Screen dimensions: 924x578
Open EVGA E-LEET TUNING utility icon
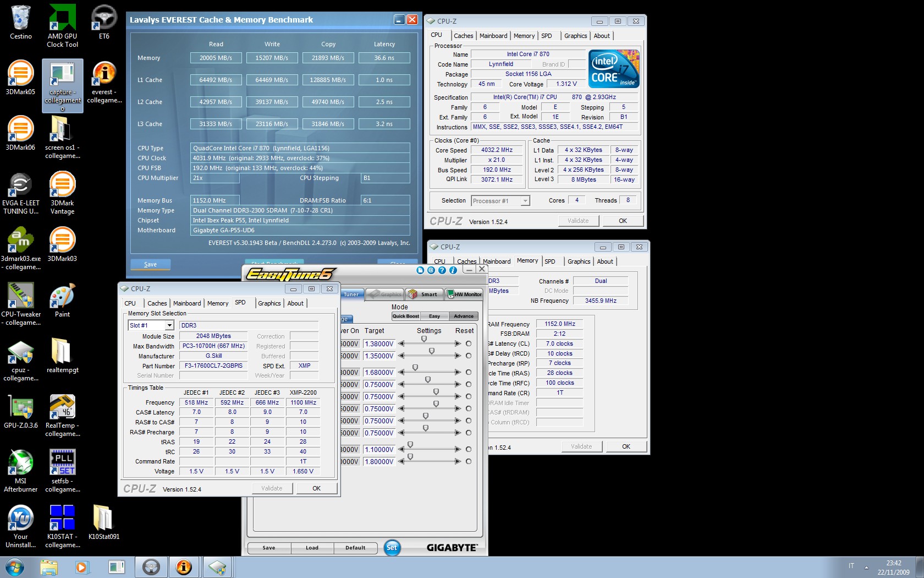pos(21,193)
